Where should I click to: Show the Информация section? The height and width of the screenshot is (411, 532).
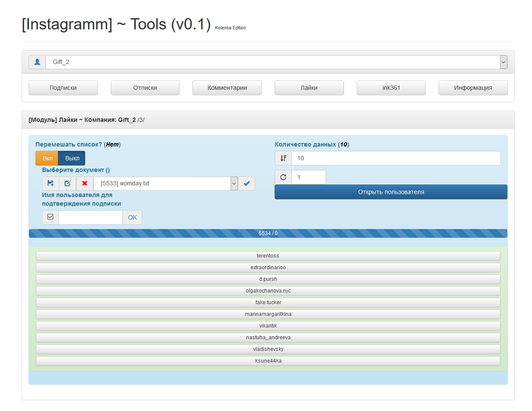pyautogui.click(x=473, y=88)
